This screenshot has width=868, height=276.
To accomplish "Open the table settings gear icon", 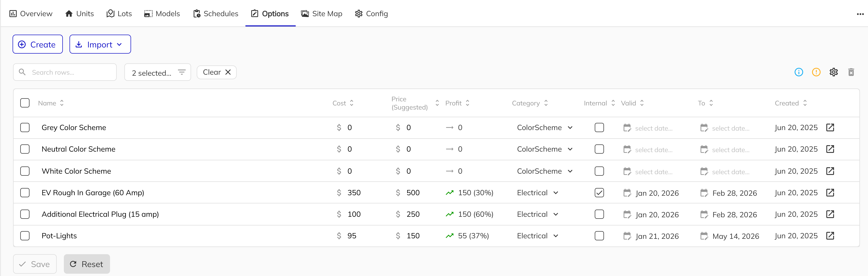I will coord(834,72).
